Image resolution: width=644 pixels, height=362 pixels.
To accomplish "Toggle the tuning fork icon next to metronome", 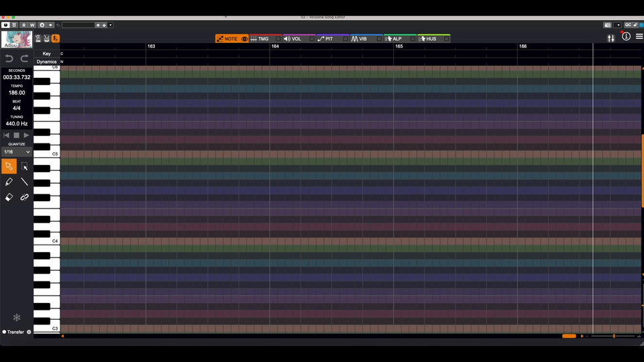I will [47, 39].
